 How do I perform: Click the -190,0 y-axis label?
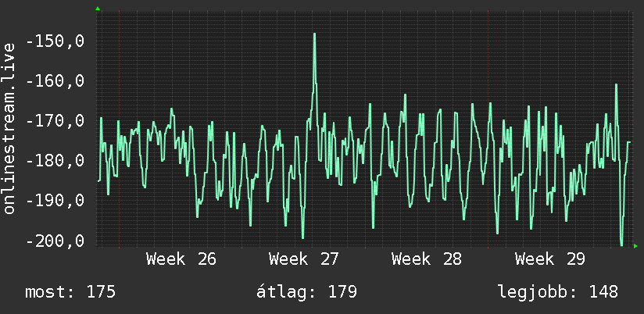click(x=55, y=201)
